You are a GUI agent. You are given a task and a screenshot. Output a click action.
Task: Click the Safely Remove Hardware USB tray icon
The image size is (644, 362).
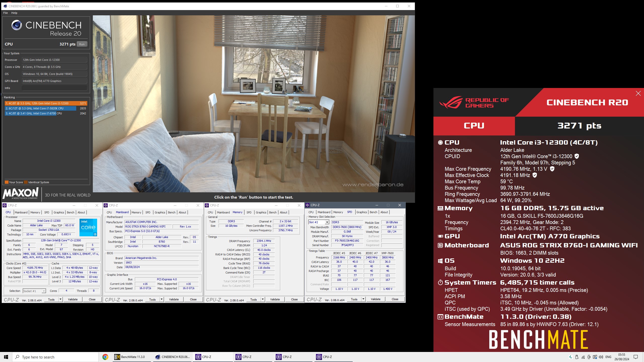577,357
